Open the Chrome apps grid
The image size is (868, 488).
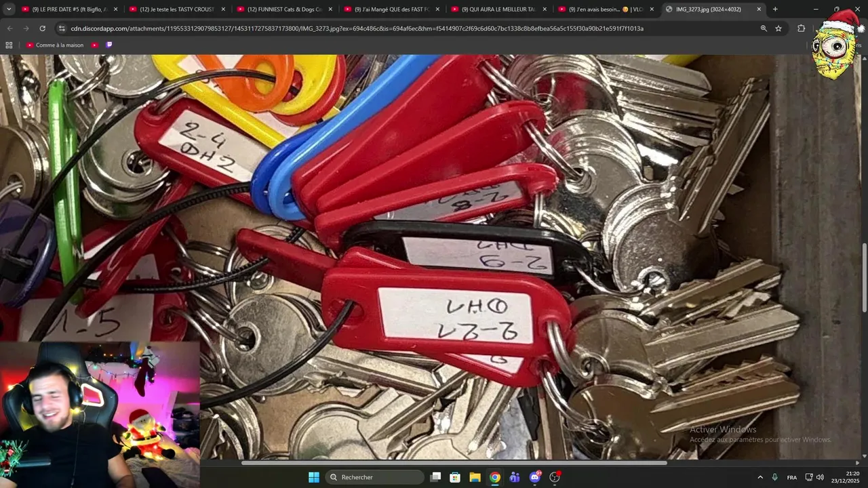9,45
